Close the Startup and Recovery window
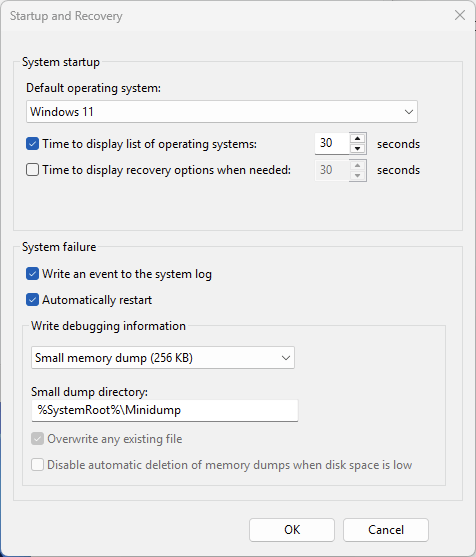The image size is (476, 557). tap(460, 15)
